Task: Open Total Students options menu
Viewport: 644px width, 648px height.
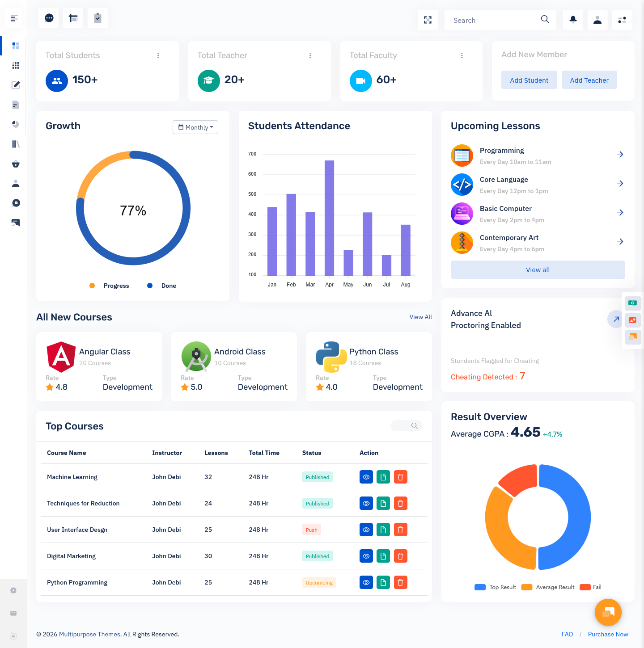Action: pos(158,55)
